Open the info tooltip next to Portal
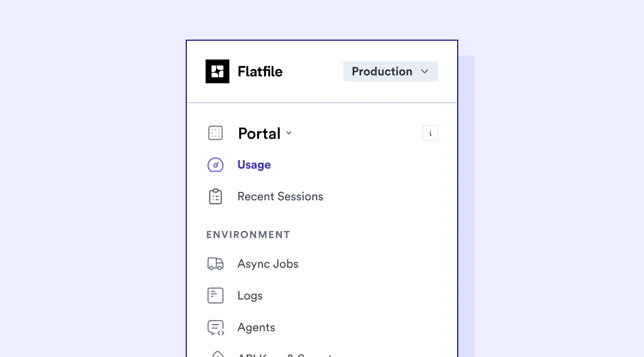The image size is (644, 357). coord(430,133)
